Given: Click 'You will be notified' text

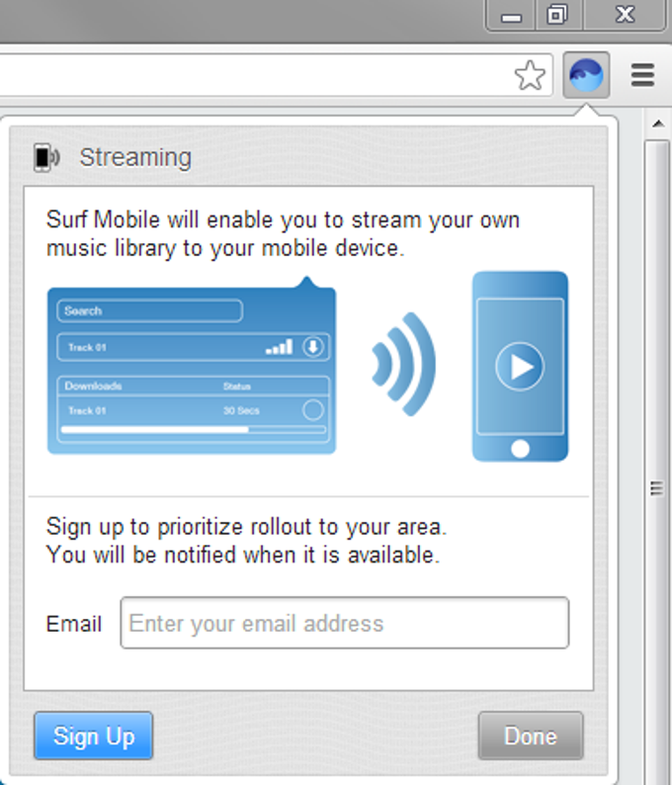Looking at the screenshot, I should [x=243, y=556].
